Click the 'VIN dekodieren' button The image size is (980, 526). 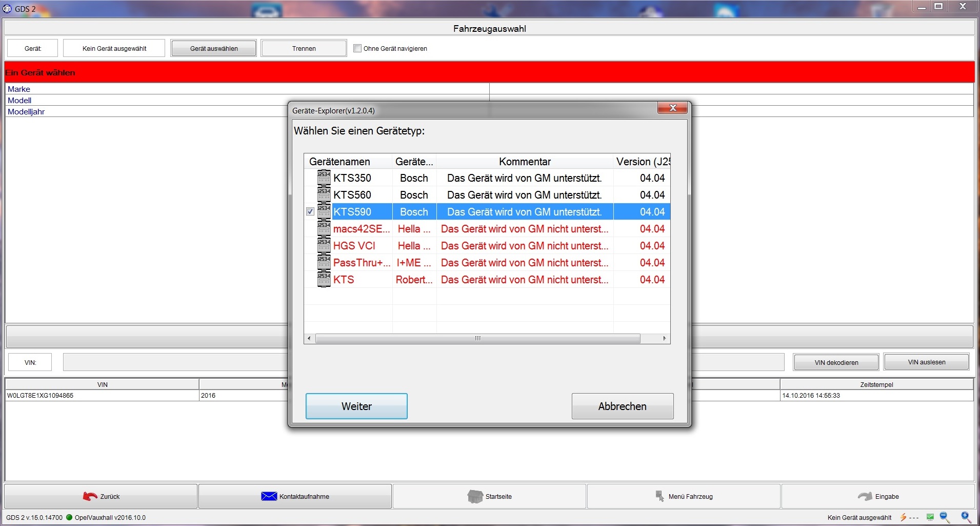tap(836, 362)
